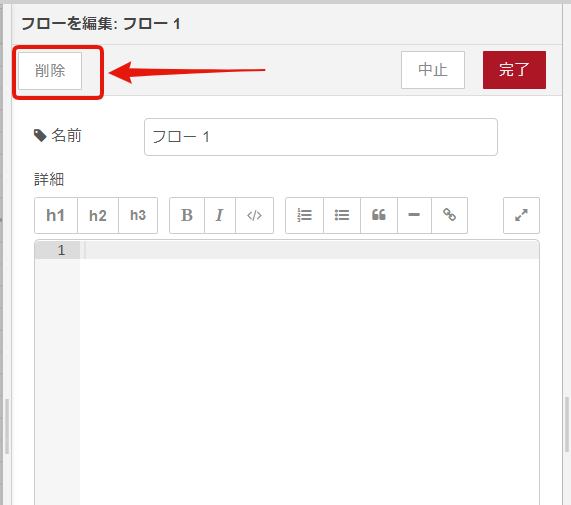Toggle italic formatting with the I icon

point(220,215)
